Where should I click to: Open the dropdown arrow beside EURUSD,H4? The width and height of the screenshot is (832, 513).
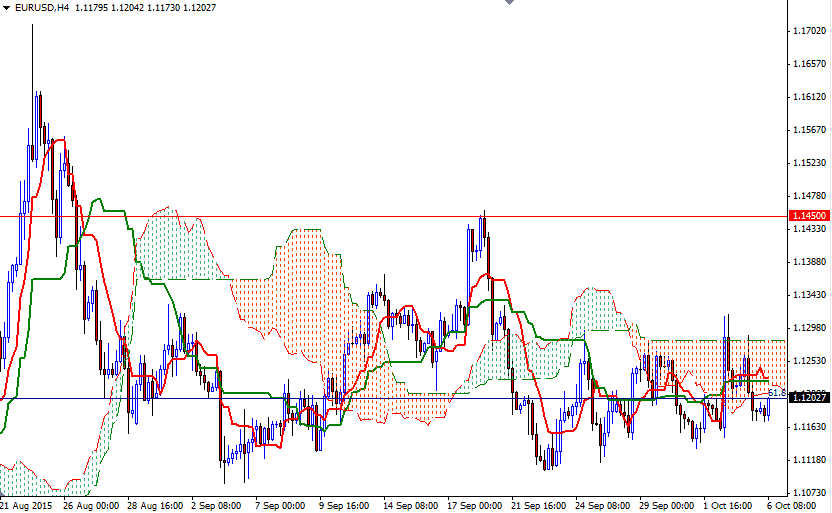(x=7, y=8)
